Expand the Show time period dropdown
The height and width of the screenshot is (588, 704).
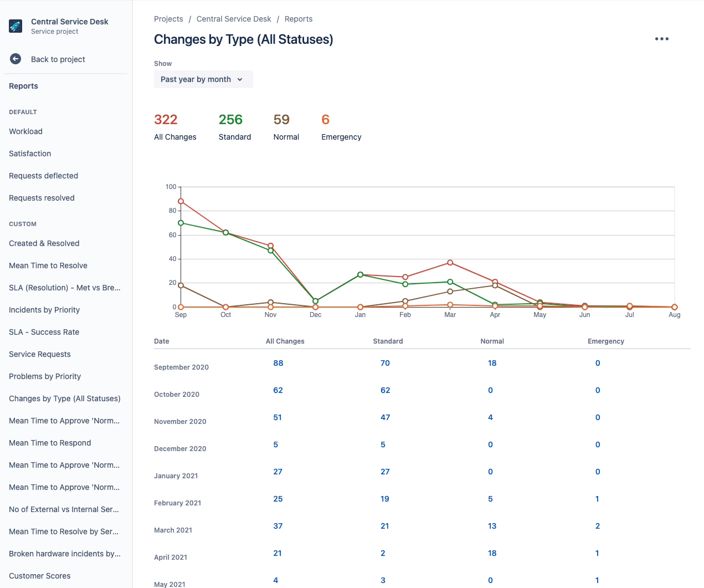(x=203, y=79)
